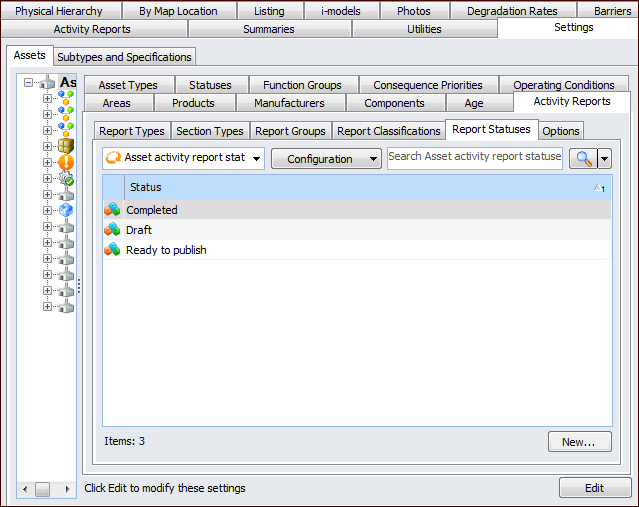639x507 pixels.
Task: Click the root asset tree node icon
Action: point(47,83)
